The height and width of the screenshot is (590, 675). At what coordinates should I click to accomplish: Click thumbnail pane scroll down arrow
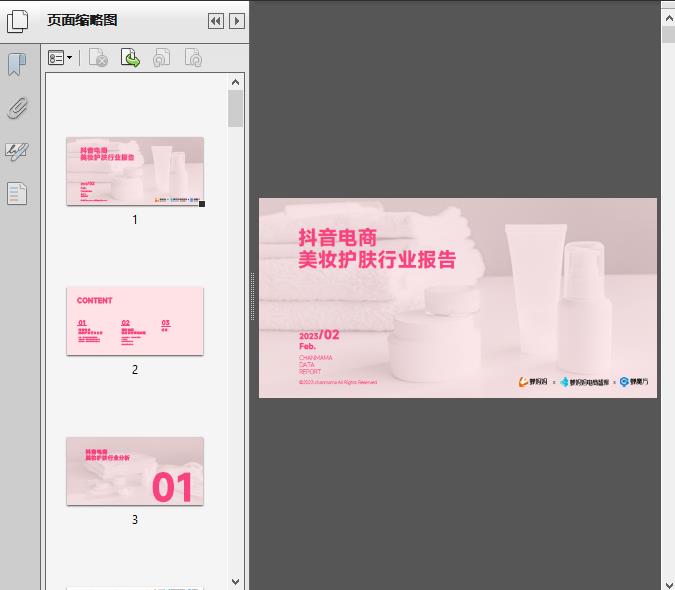click(235, 581)
